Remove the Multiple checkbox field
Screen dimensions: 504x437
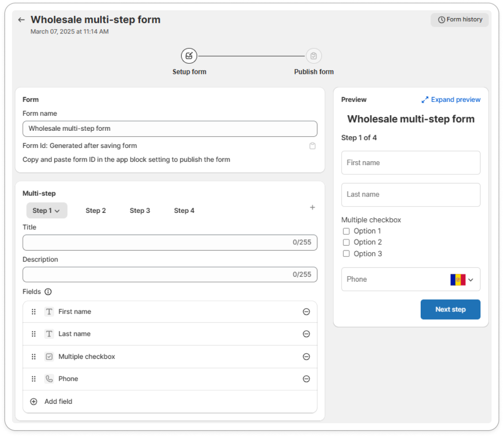pyautogui.click(x=306, y=357)
